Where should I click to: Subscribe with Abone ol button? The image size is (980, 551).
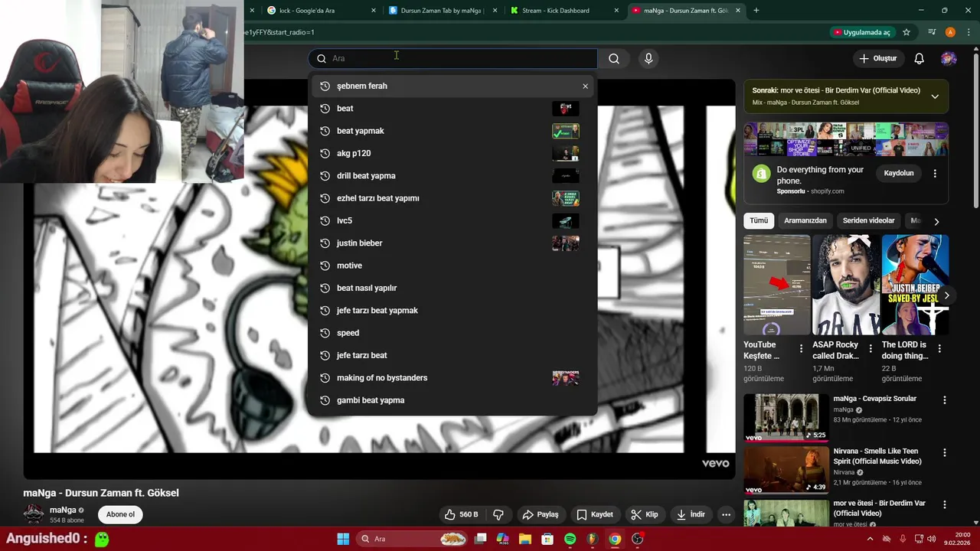click(x=120, y=514)
